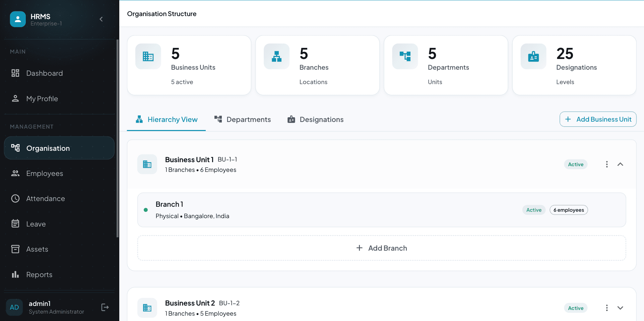Click the Add Business Unit button
Screen dimensions: 644x321
598,119
